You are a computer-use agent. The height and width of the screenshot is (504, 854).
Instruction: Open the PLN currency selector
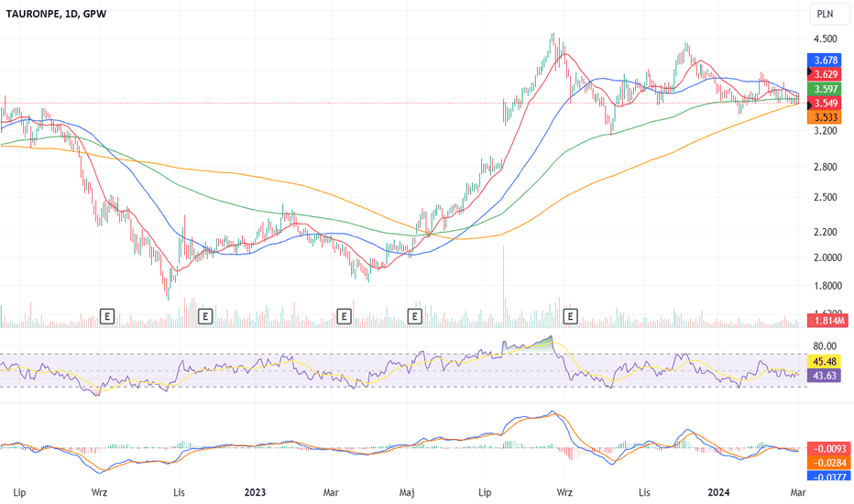[x=825, y=14]
